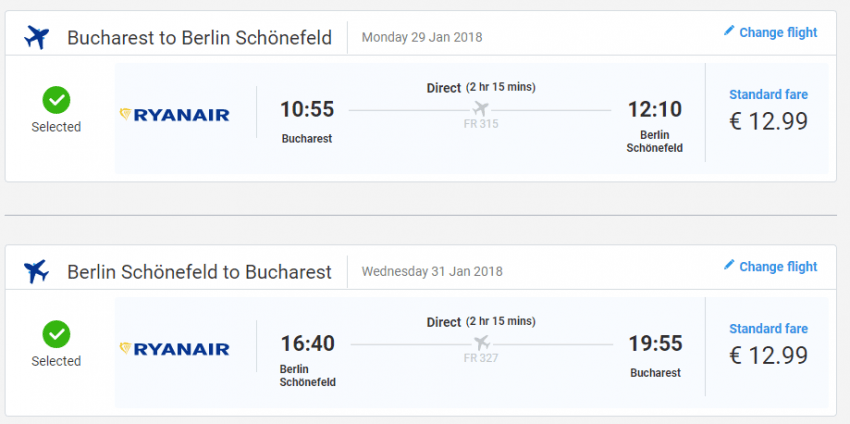This screenshot has height=424, width=850.
Task: Click the Ryanair logo on outbound flight
Action: click(175, 115)
